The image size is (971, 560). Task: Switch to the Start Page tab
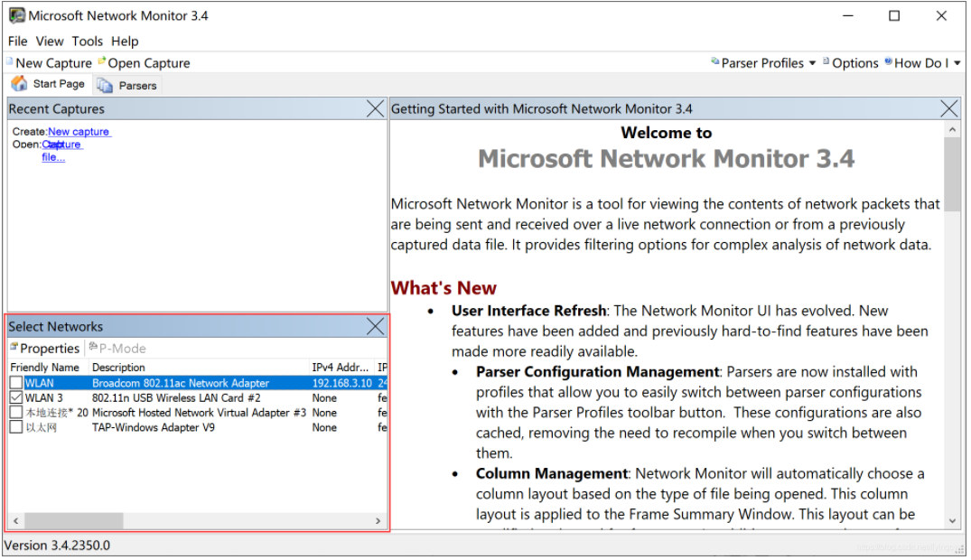(49, 84)
